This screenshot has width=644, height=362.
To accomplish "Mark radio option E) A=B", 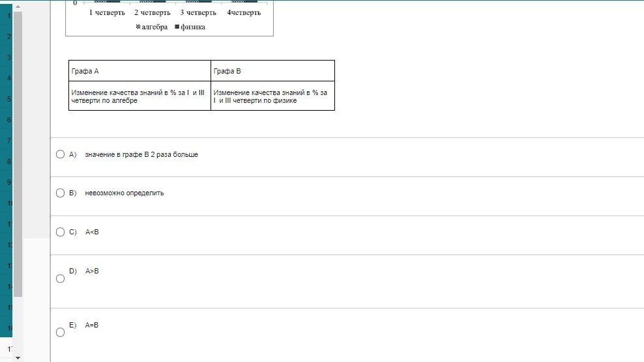I will 60,332.
